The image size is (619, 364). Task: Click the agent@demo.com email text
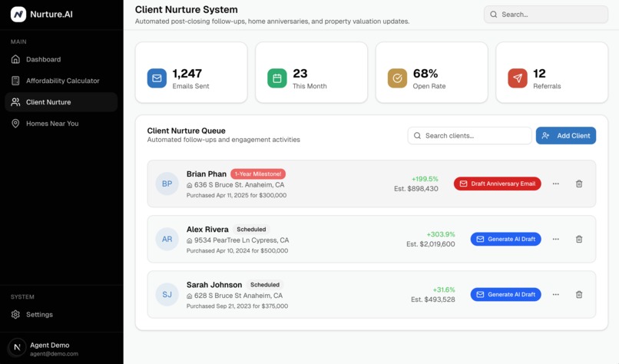pyautogui.click(x=54, y=354)
